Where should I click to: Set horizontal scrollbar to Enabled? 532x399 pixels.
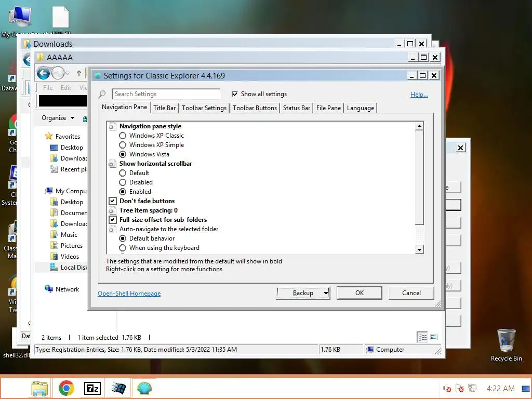coord(123,192)
